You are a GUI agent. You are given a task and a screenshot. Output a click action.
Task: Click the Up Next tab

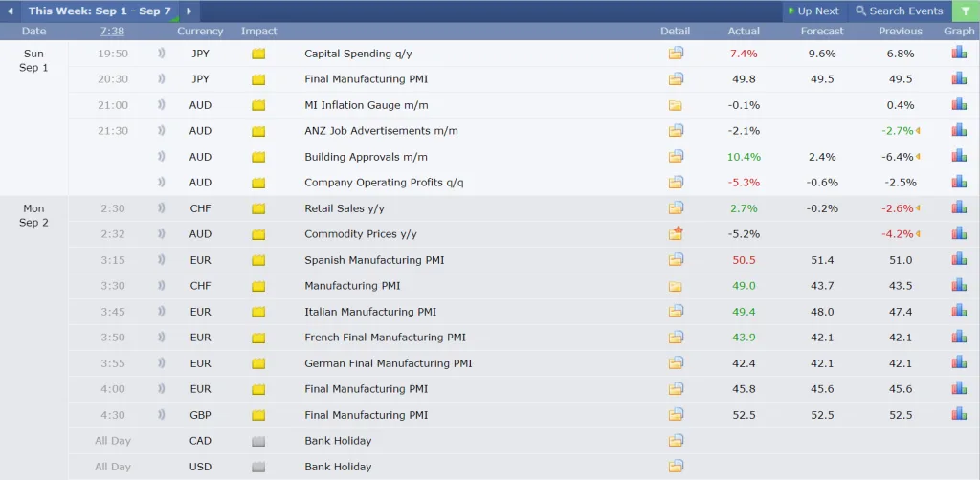813,11
